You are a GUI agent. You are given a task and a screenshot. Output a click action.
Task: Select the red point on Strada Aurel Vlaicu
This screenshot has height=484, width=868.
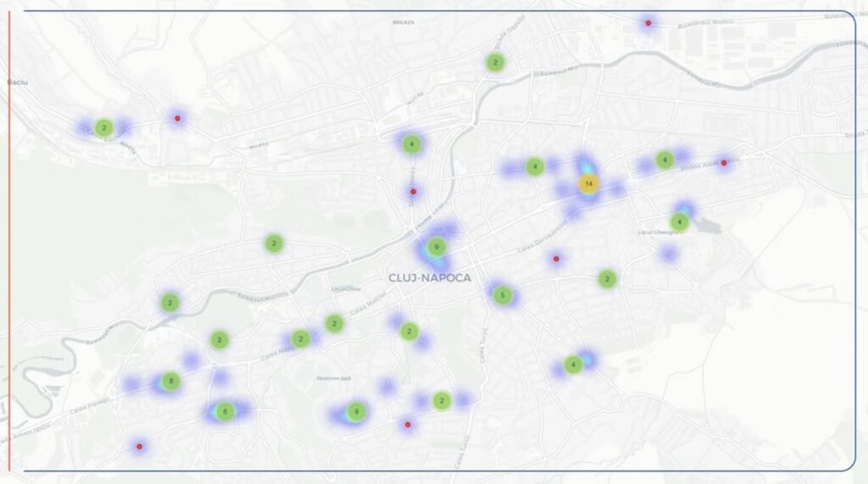[x=724, y=163]
